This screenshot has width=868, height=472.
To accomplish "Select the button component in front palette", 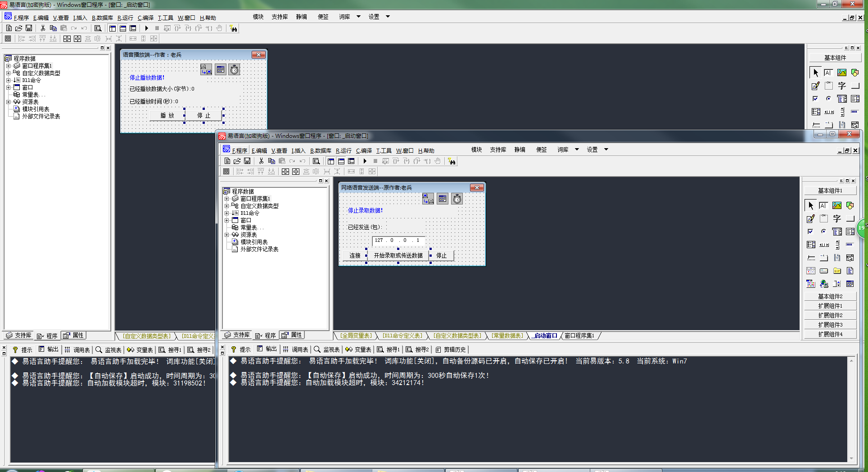I will point(850,219).
